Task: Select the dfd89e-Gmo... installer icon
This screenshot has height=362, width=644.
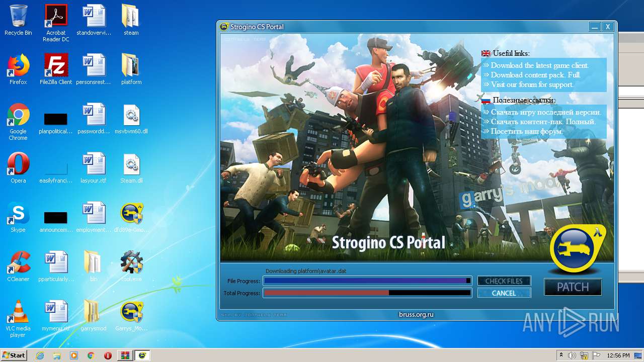Action: click(131, 217)
